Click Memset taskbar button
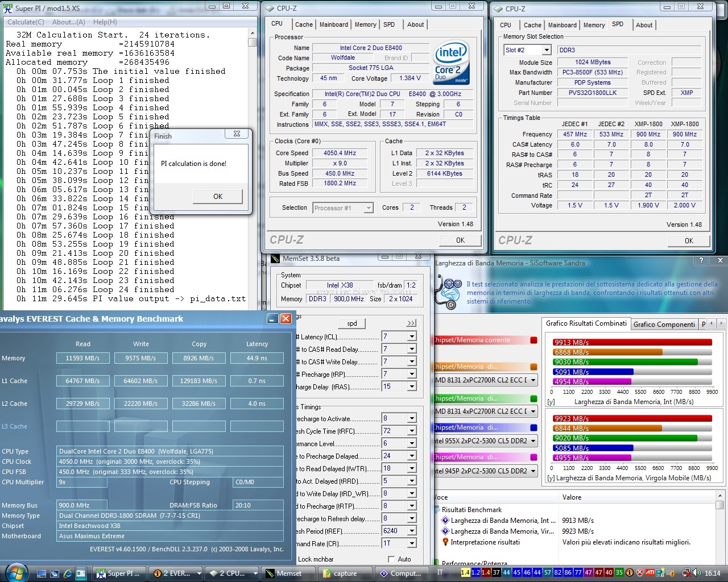This screenshot has width=728, height=582. pyautogui.click(x=289, y=573)
